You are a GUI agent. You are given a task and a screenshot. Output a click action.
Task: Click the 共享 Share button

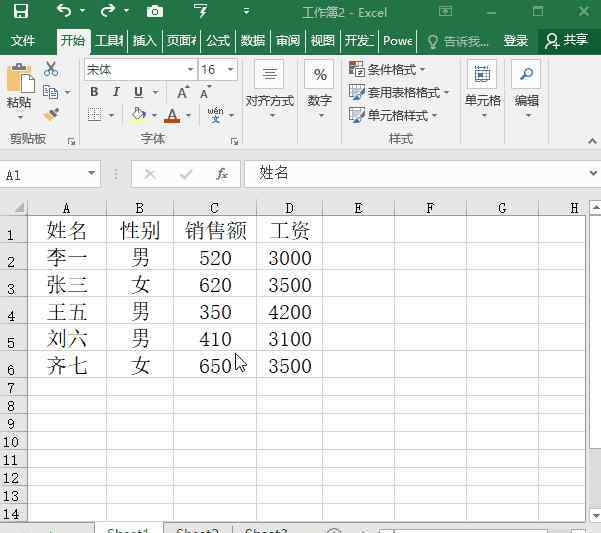[x=567, y=40]
